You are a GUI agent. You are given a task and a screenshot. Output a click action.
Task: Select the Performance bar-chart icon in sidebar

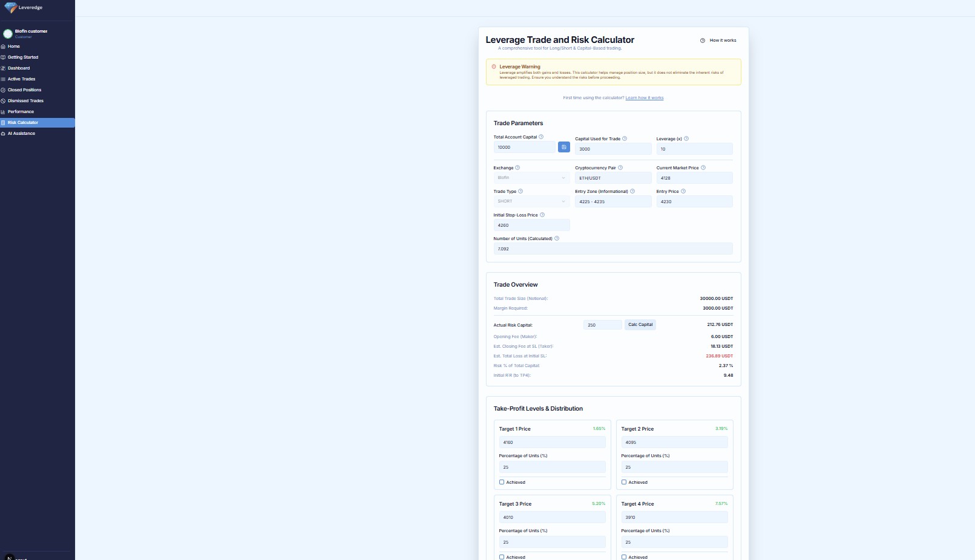click(x=4, y=112)
